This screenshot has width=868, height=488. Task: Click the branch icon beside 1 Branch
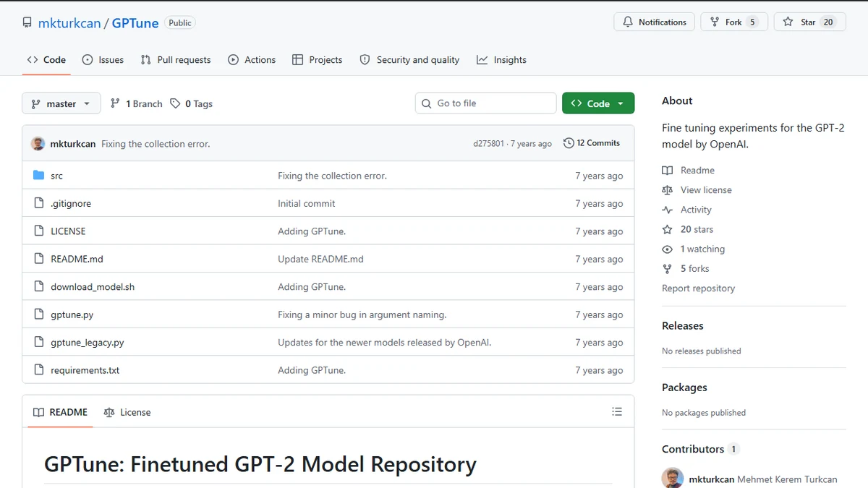[115, 103]
